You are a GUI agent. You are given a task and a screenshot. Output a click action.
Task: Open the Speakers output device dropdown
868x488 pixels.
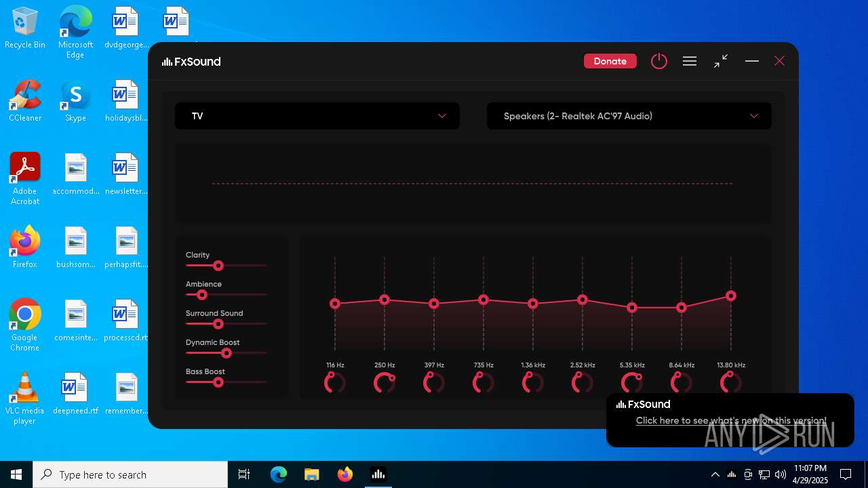click(629, 116)
